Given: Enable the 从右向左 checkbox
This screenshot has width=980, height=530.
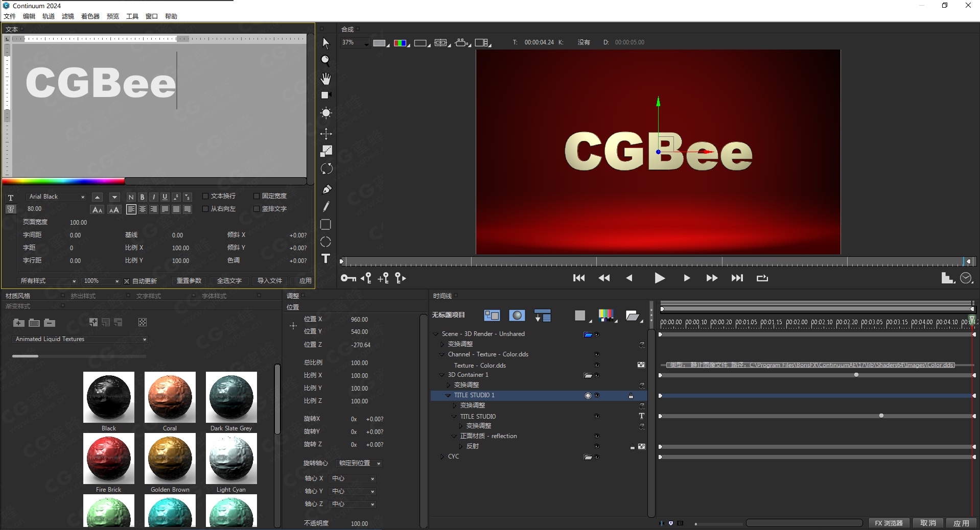Looking at the screenshot, I should coord(205,209).
